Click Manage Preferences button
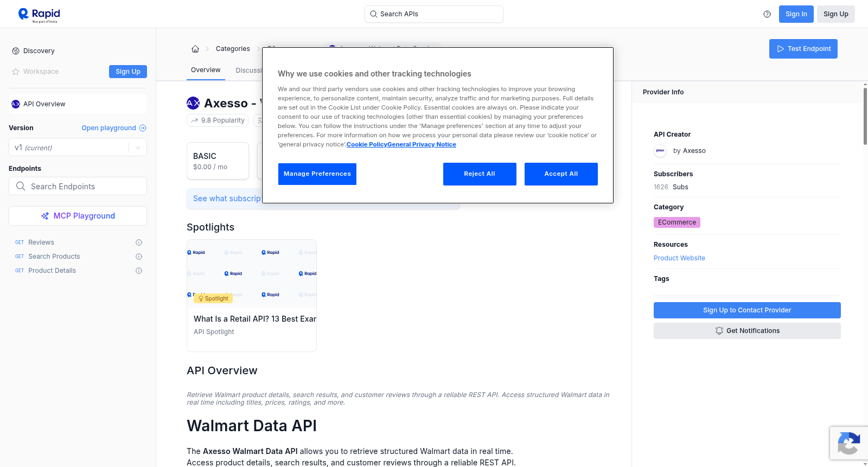The image size is (868, 467). coord(317,174)
